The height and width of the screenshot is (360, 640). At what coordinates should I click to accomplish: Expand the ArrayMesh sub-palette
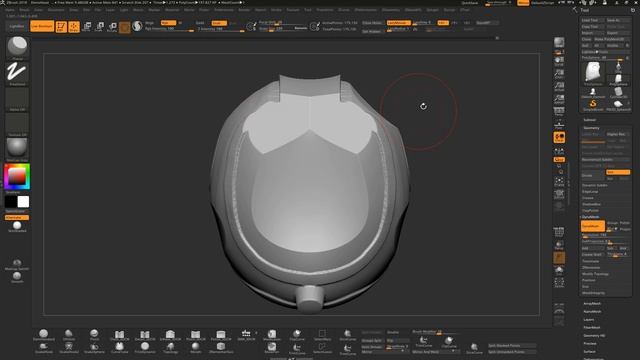[x=592, y=304]
